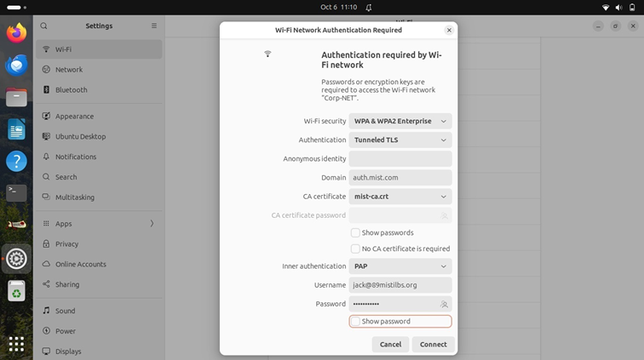The height and width of the screenshot is (360, 644).
Task: Open the Help app in the dock
Action: tap(16, 162)
